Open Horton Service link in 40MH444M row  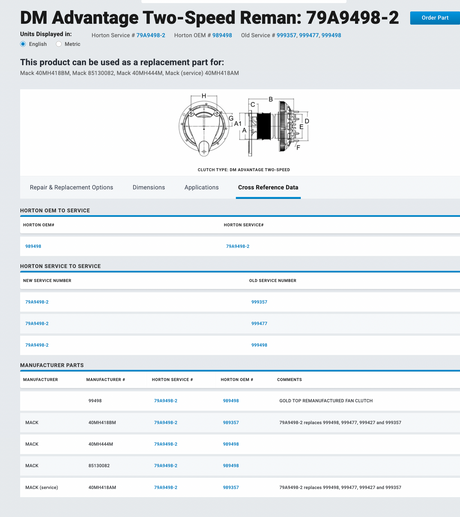coord(166,444)
